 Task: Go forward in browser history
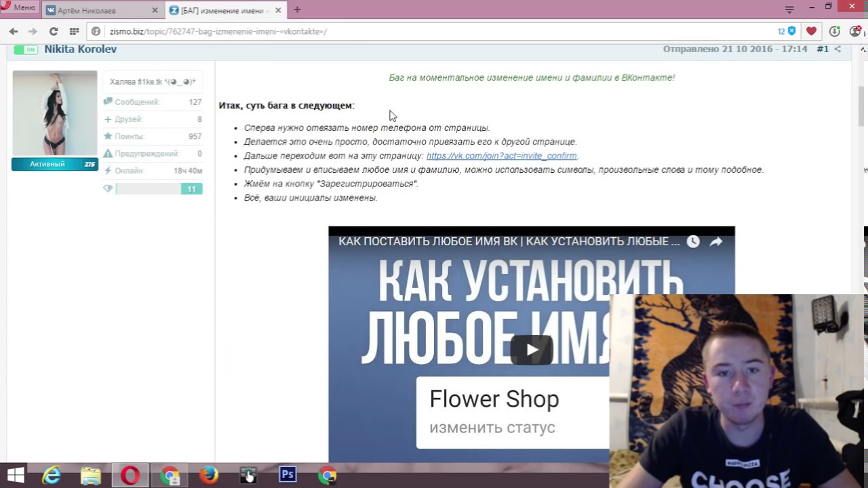click(33, 31)
